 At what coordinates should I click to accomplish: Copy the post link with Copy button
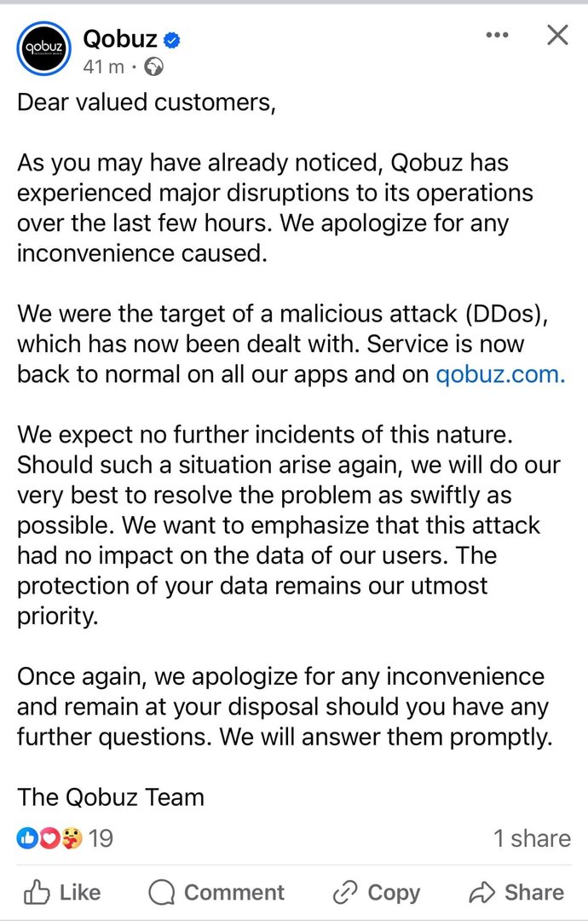(x=376, y=892)
